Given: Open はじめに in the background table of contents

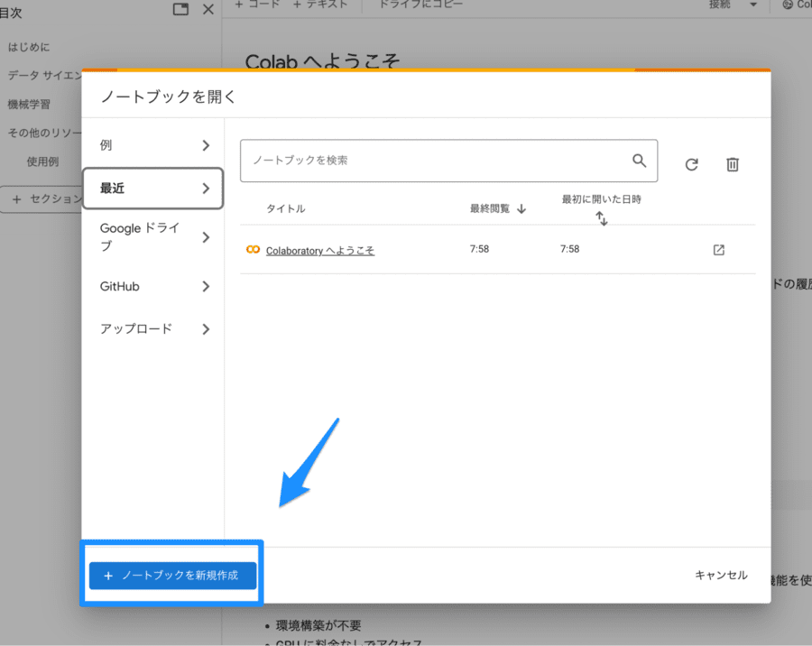Looking at the screenshot, I should [29, 47].
